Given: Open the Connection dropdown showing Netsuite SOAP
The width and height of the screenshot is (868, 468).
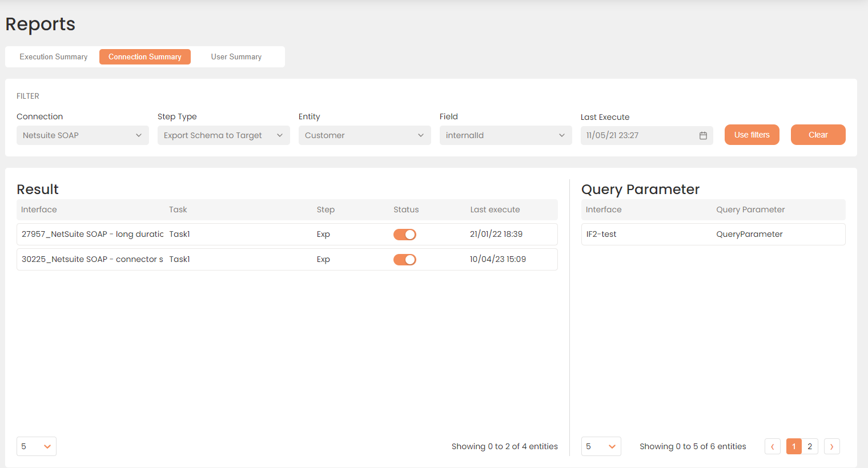Looking at the screenshot, I should (x=83, y=135).
